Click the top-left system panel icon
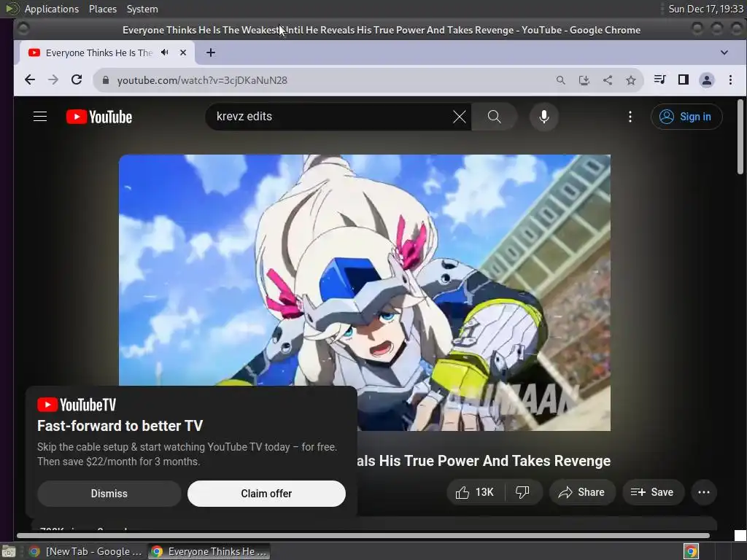The height and width of the screenshot is (560, 747). [x=11, y=8]
